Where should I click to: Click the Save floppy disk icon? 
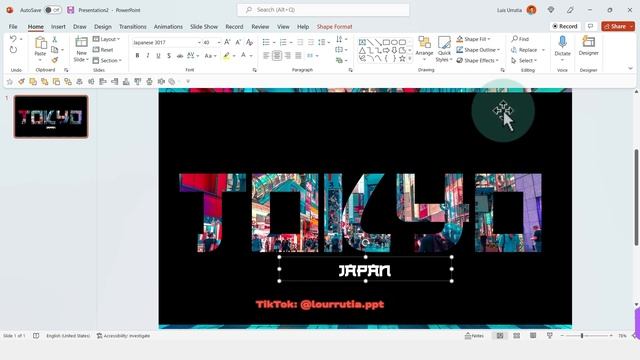(x=71, y=10)
